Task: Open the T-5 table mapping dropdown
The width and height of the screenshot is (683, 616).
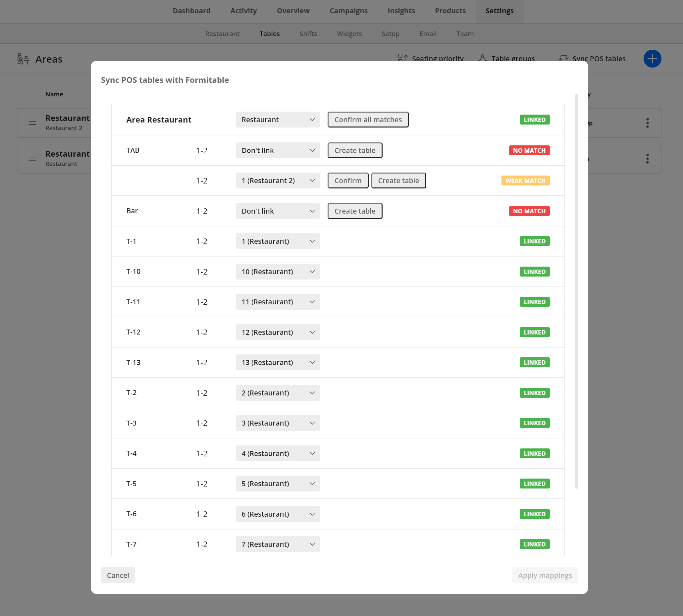Action: click(278, 483)
